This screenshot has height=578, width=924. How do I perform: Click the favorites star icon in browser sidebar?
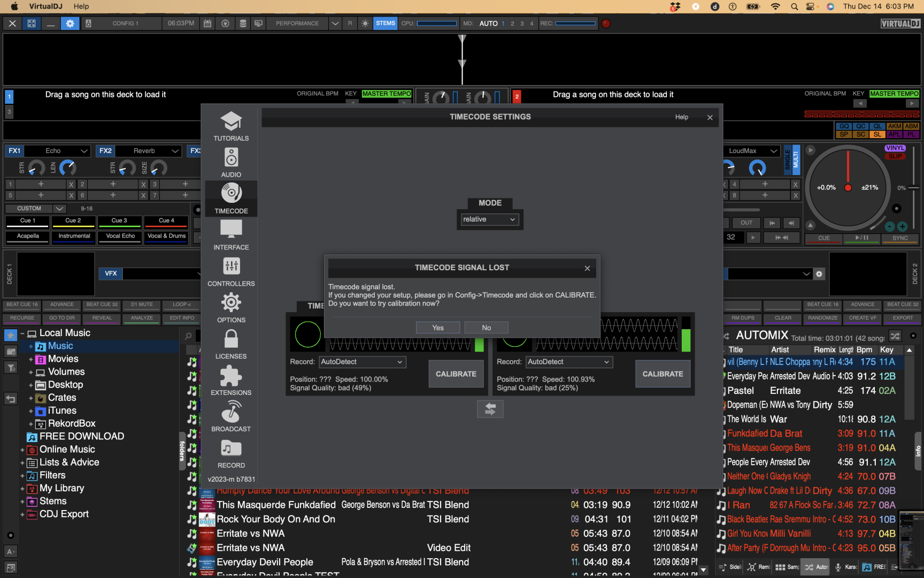11,336
